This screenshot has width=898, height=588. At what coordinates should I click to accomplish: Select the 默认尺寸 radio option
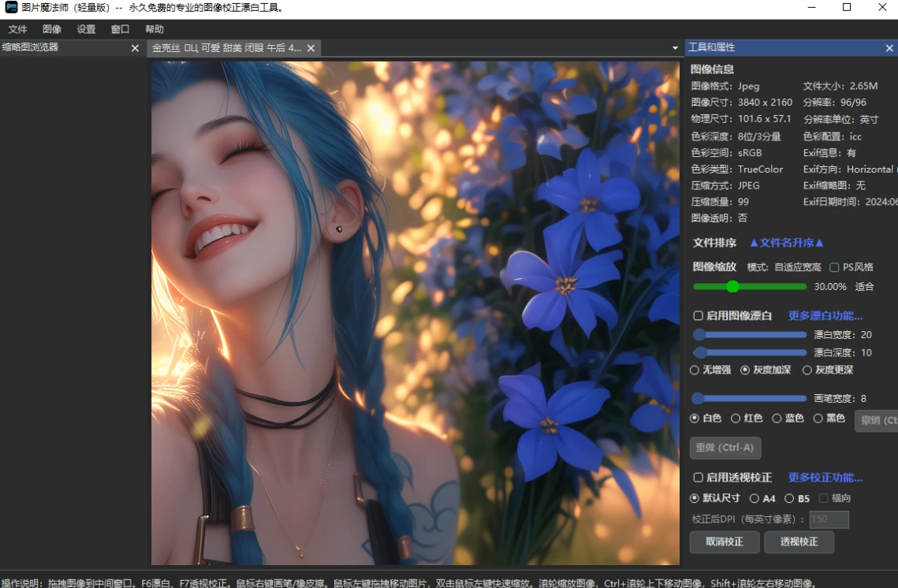point(695,499)
